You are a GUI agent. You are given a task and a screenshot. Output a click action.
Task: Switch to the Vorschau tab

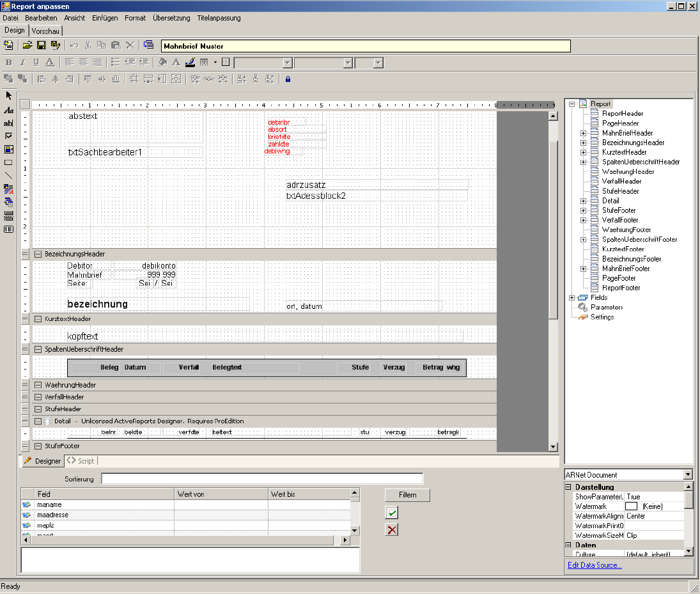click(45, 31)
